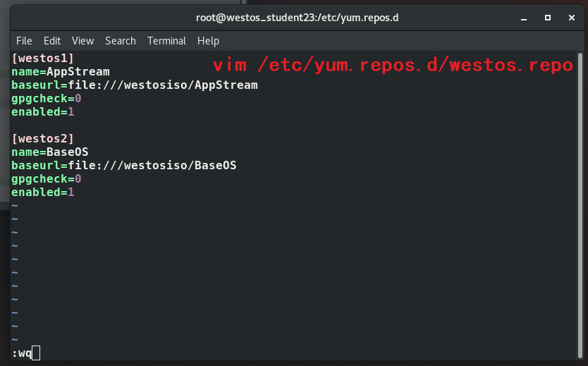Click enabled=1 under westos1

point(43,111)
